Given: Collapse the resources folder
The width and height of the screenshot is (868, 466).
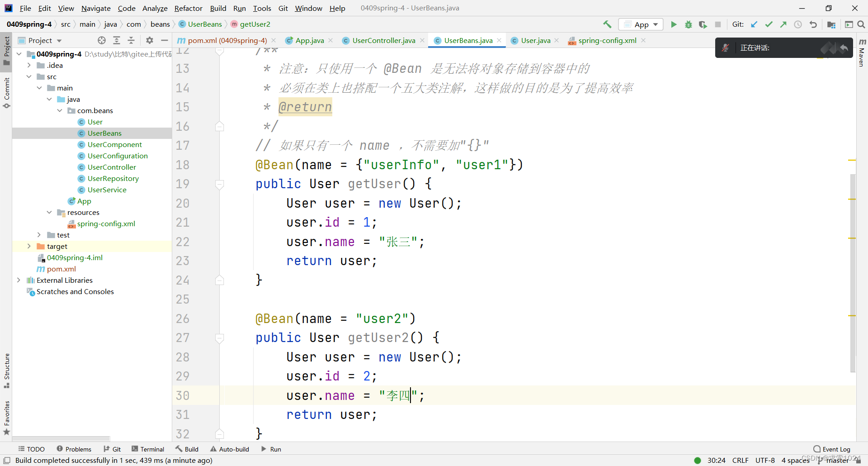Looking at the screenshot, I should [x=49, y=212].
